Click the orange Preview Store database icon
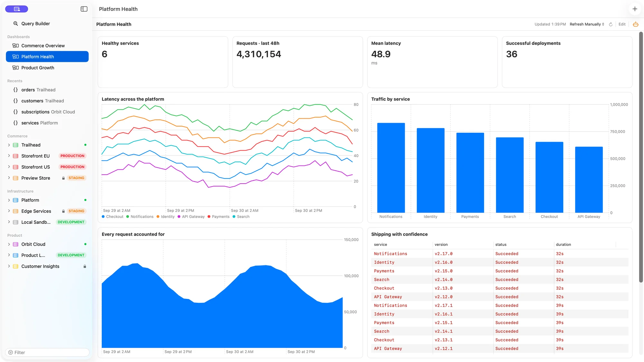The width and height of the screenshot is (644, 362). (x=15, y=178)
